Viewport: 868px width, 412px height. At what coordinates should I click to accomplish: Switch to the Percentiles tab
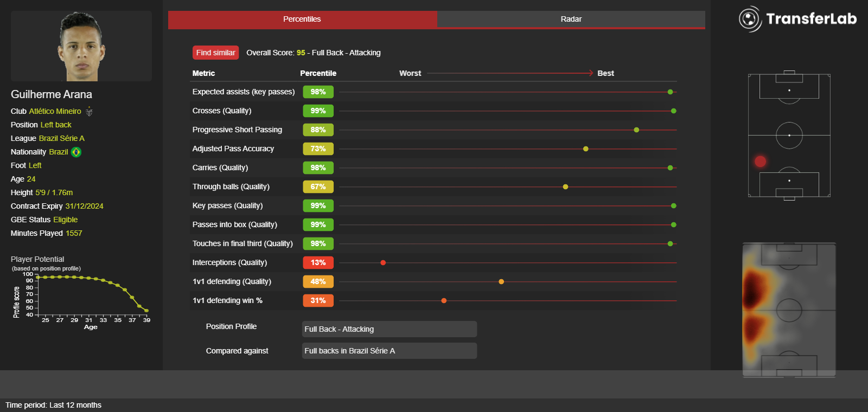[x=302, y=19]
